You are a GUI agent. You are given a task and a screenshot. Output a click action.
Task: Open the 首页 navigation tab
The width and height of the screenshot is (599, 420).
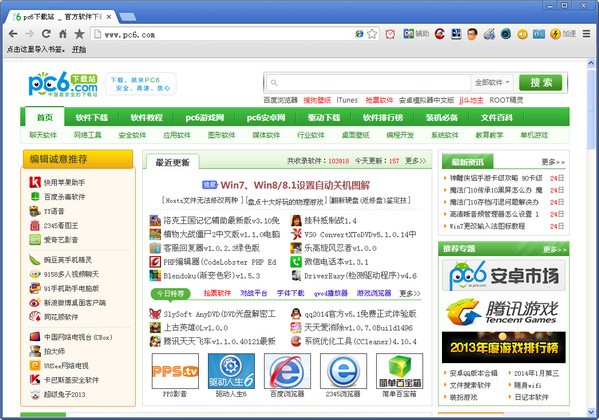(45, 117)
